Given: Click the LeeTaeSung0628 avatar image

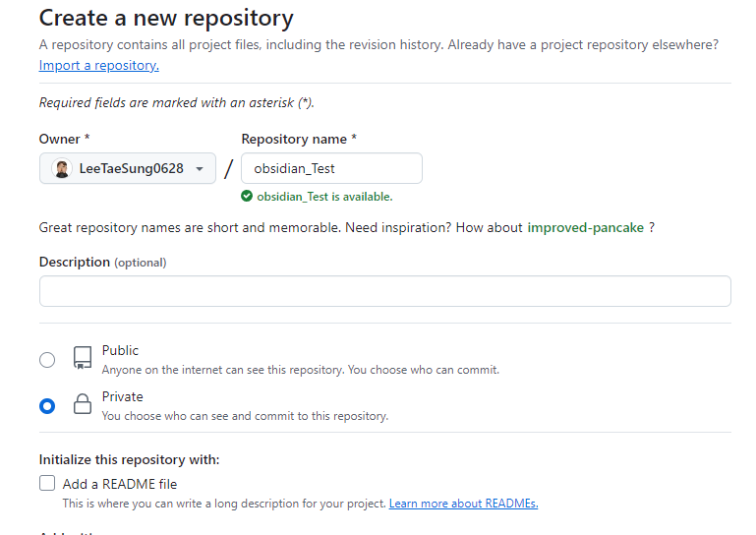Looking at the screenshot, I should point(62,168).
